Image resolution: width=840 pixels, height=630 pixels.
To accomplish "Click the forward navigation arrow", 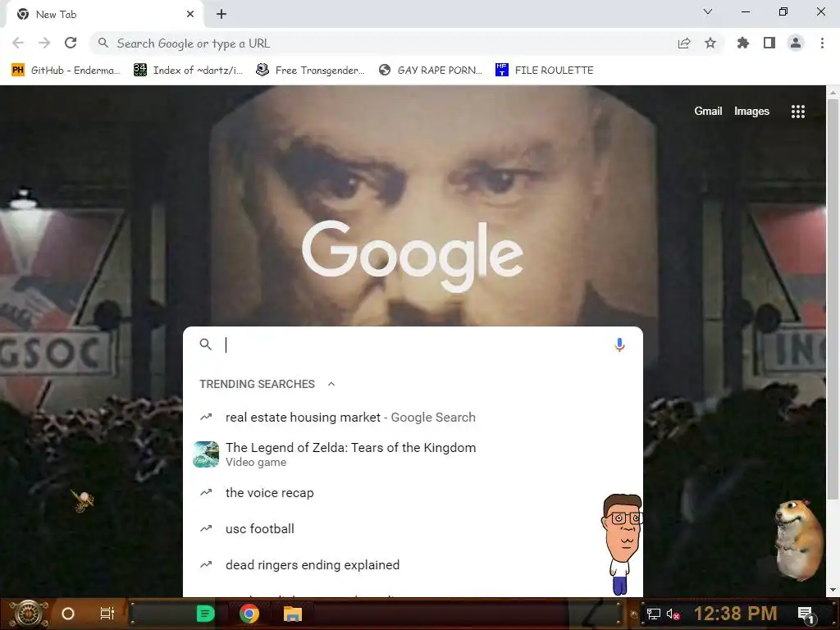I will [x=44, y=43].
